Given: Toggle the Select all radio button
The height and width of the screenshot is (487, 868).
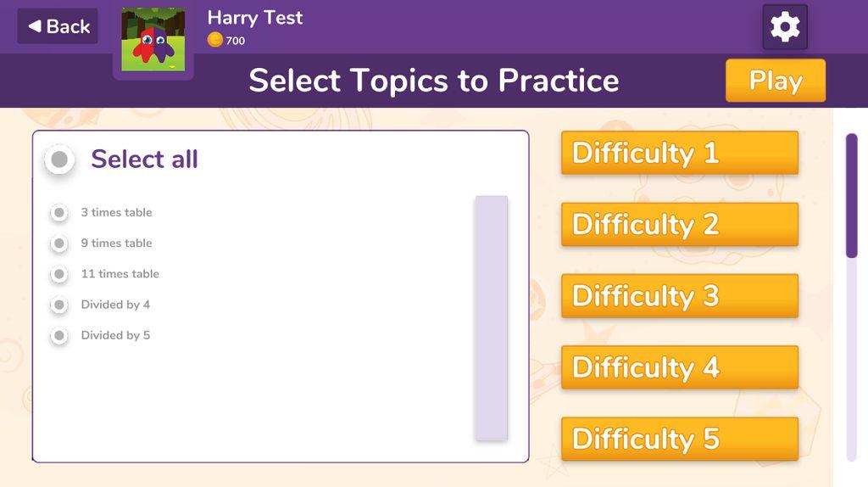Looking at the screenshot, I should point(59,160).
